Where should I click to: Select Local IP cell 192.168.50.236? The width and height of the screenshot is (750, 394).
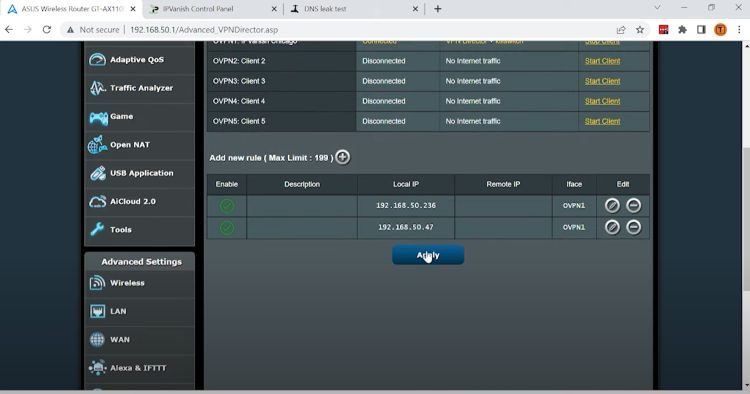tap(406, 206)
